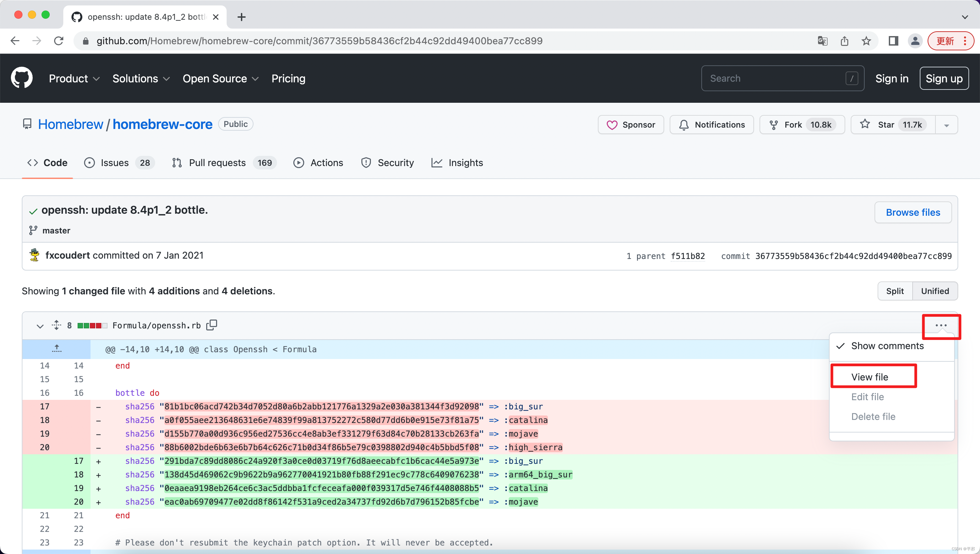Toggle the Show comments option
The height and width of the screenshot is (554, 980).
tap(886, 346)
